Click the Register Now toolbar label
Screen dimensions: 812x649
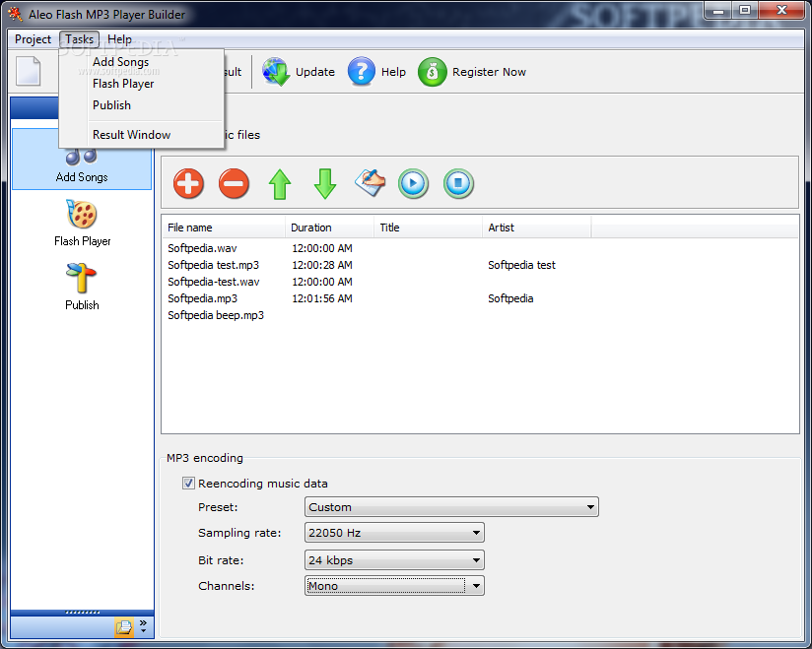[x=489, y=72]
